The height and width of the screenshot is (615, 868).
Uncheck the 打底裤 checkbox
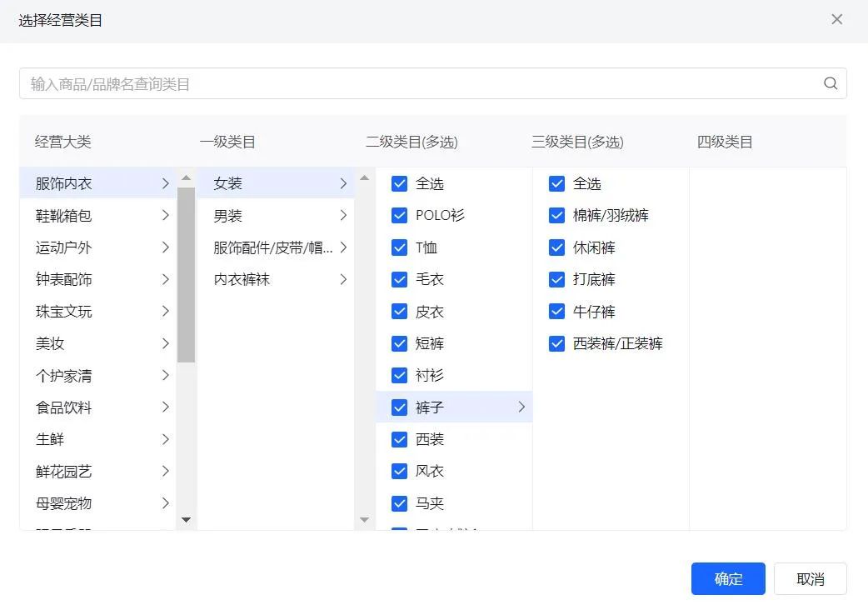(556, 279)
